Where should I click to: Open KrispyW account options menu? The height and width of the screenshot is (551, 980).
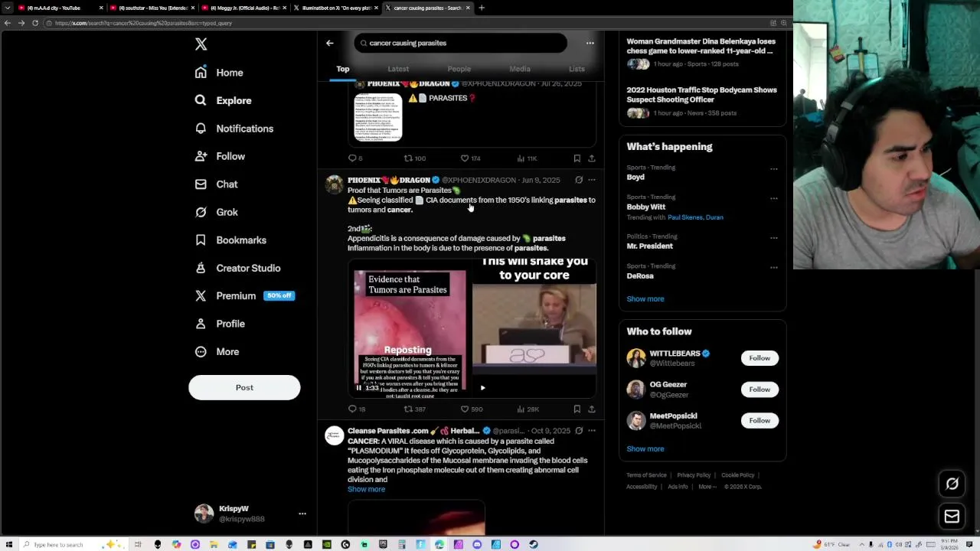tap(302, 514)
